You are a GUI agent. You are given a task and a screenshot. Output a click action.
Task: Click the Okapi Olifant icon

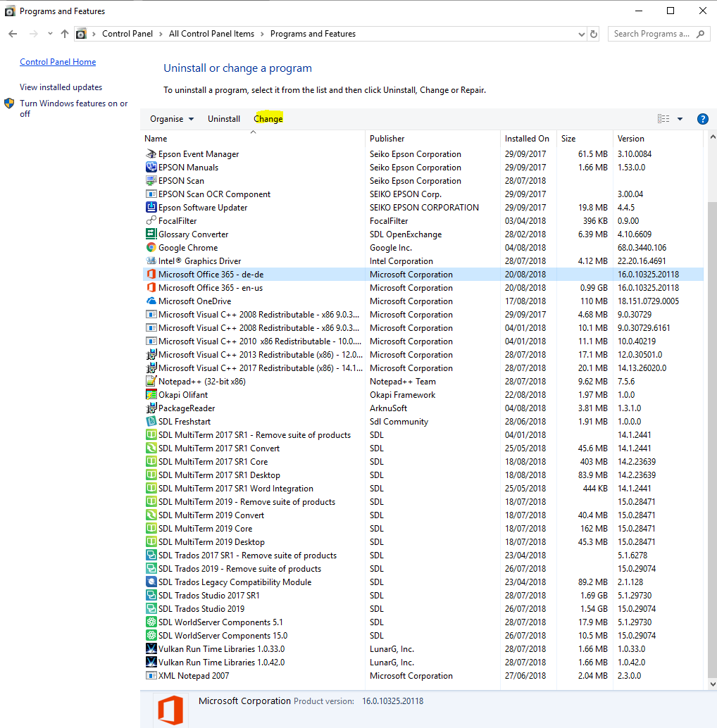tap(151, 395)
